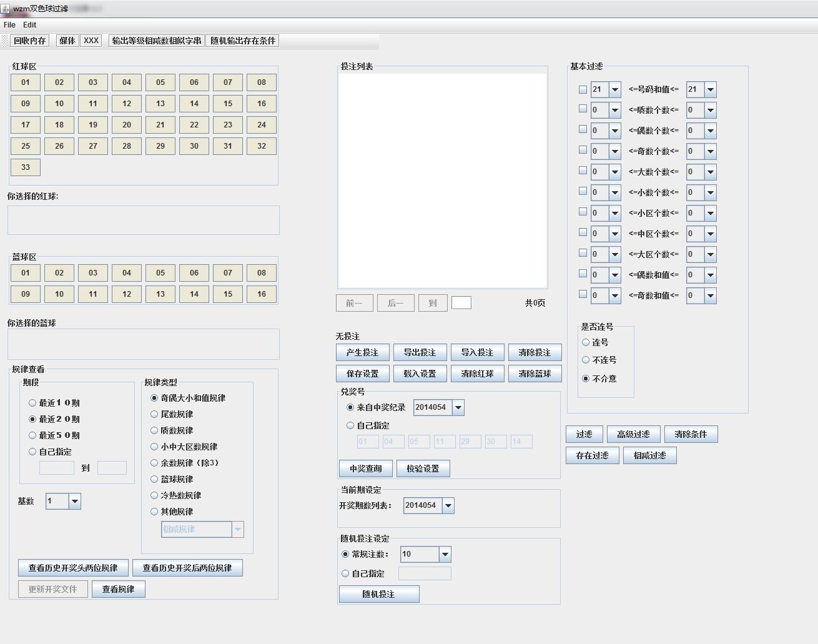Open upper-bound dropdown for 大区个数
Viewport: 818px width, 644px height.
point(710,254)
